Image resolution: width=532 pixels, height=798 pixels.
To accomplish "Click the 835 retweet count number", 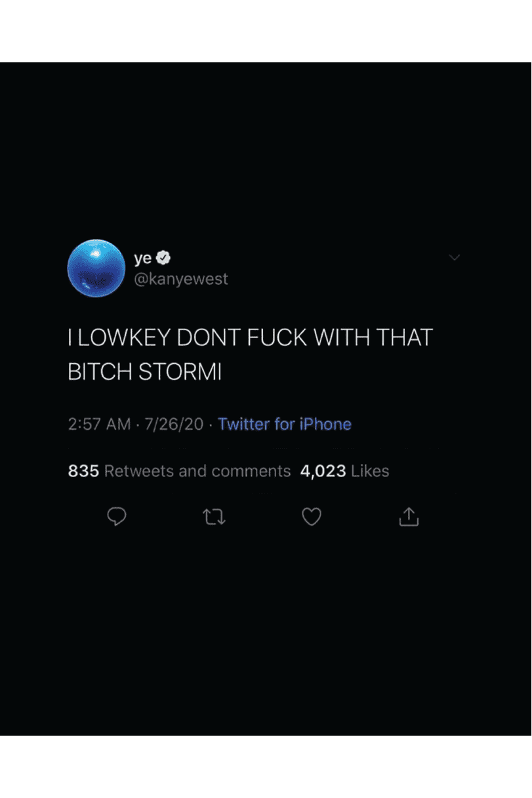I will click(83, 471).
